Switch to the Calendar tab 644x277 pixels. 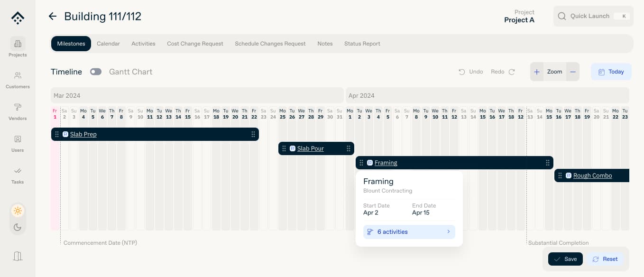(108, 44)
